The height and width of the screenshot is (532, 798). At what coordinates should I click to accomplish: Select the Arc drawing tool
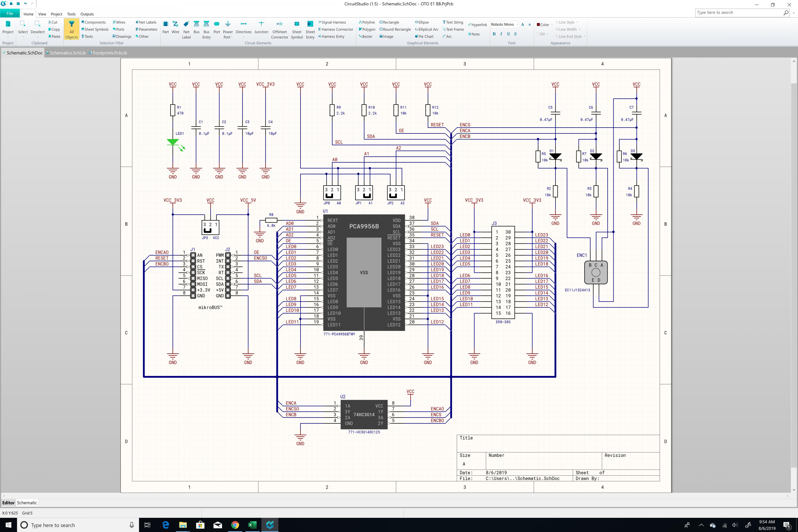[447, 37]
